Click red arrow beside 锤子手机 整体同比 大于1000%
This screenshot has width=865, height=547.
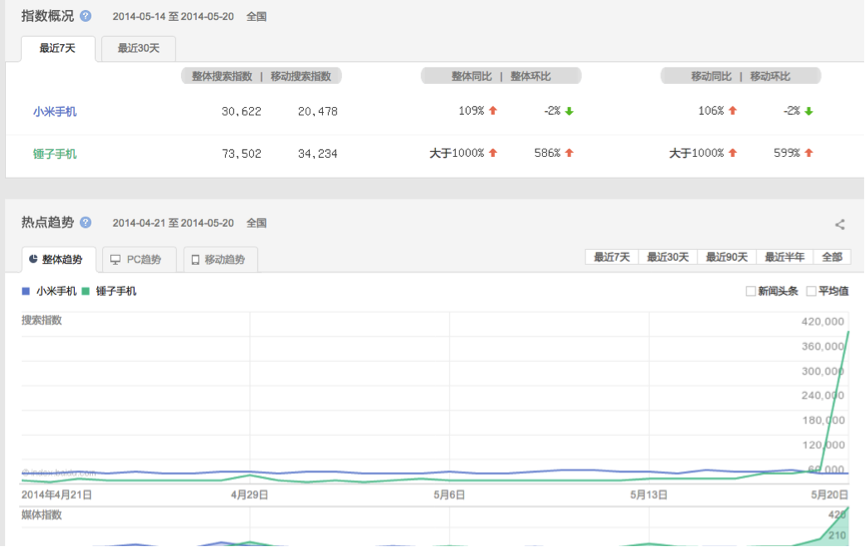tap(493, 153)
